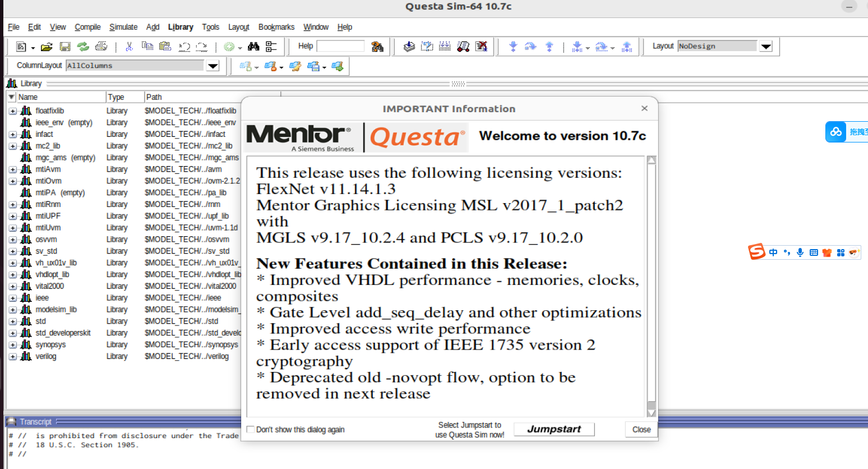Expand the vital2000 library node
Viewport: 868px width, 469px height.
[12, 286]
